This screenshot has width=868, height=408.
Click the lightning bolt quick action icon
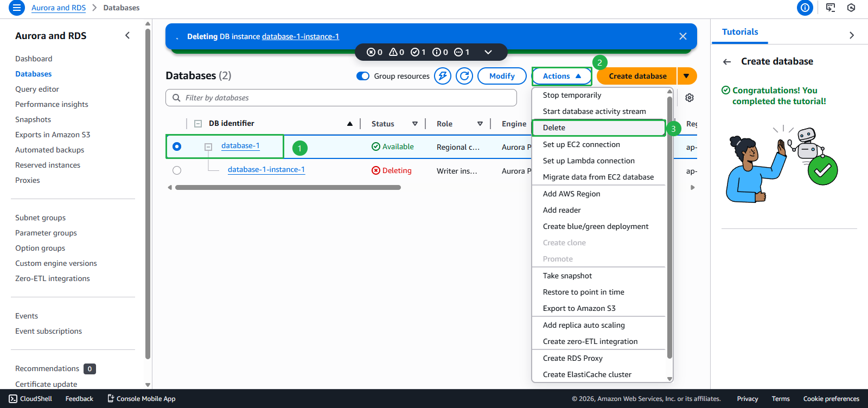[443, 76]
